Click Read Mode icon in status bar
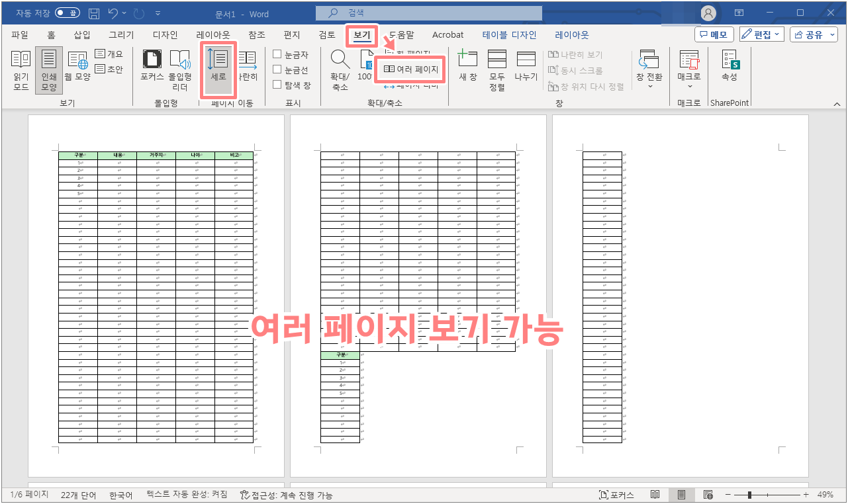 655,495
